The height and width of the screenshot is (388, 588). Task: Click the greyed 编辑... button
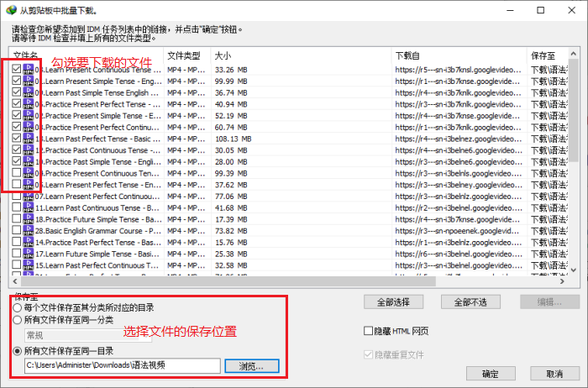[x=549, y=302]
